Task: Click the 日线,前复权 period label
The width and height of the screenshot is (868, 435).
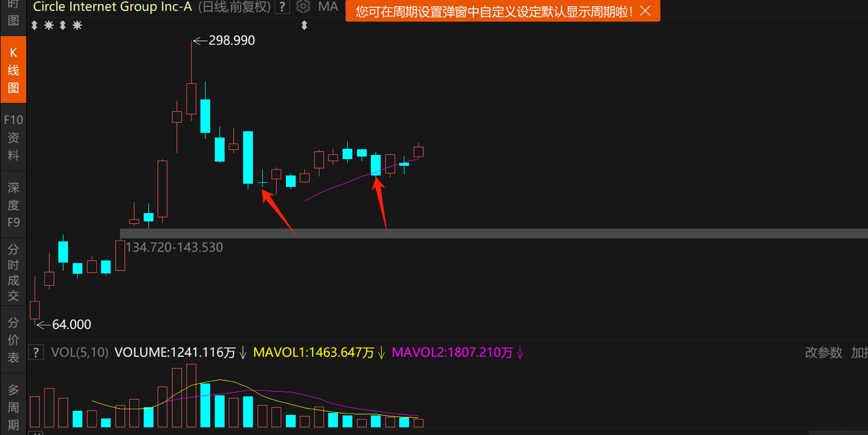Action: 234,7
